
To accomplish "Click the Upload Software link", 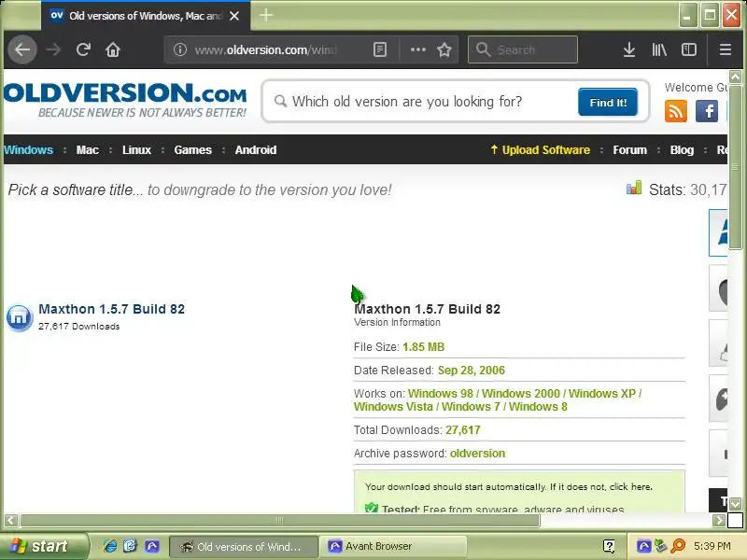I will click(541, 150).
